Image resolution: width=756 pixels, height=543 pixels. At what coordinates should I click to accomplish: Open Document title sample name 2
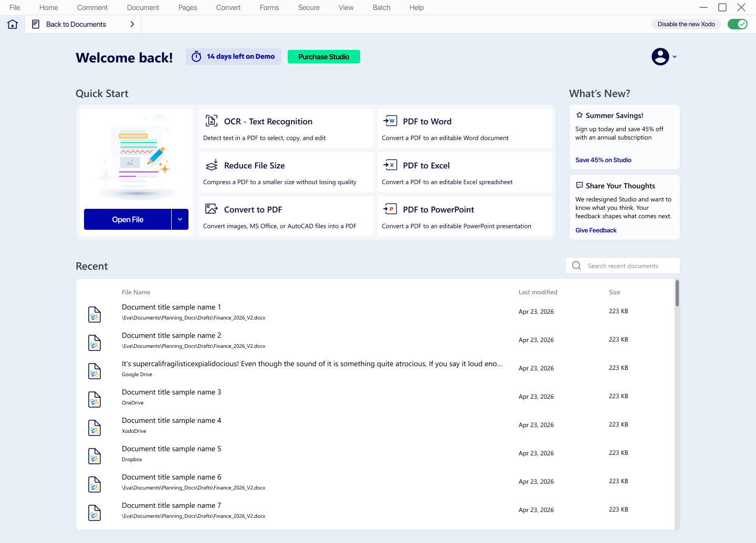375,340
